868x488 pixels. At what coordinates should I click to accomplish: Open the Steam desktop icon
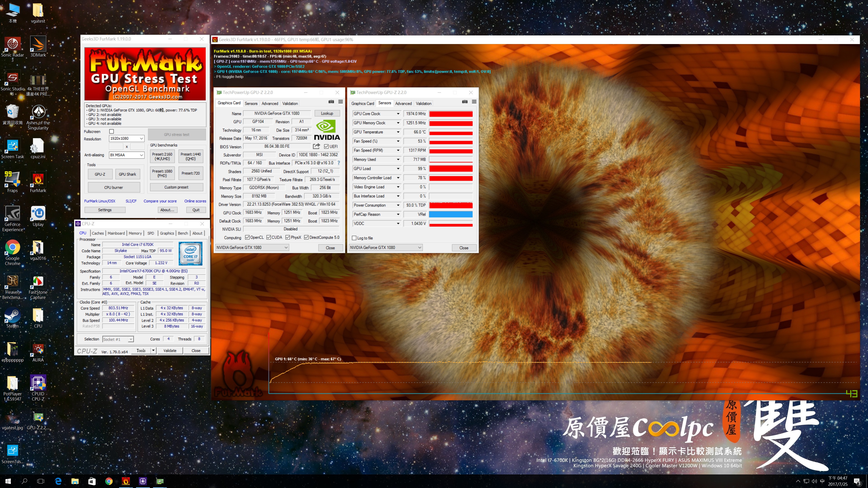pos(12,318)
